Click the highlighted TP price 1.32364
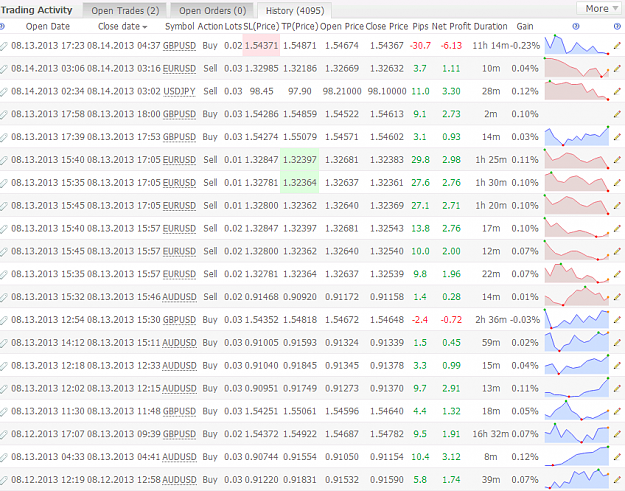Viewport: 625px width, 491px height. (x=300, y=183)
